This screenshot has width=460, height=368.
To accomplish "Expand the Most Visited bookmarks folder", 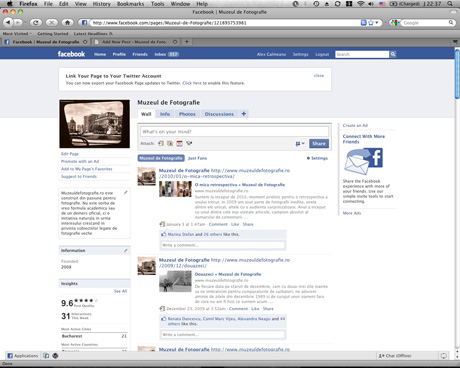I will pyautogui.click(x=17, y=34).
